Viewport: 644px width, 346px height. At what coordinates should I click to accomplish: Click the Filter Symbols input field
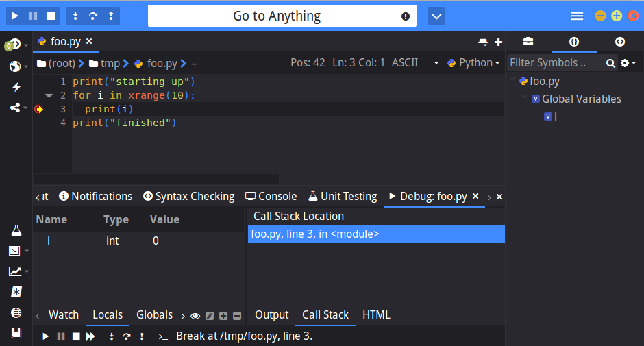[556, 63]
